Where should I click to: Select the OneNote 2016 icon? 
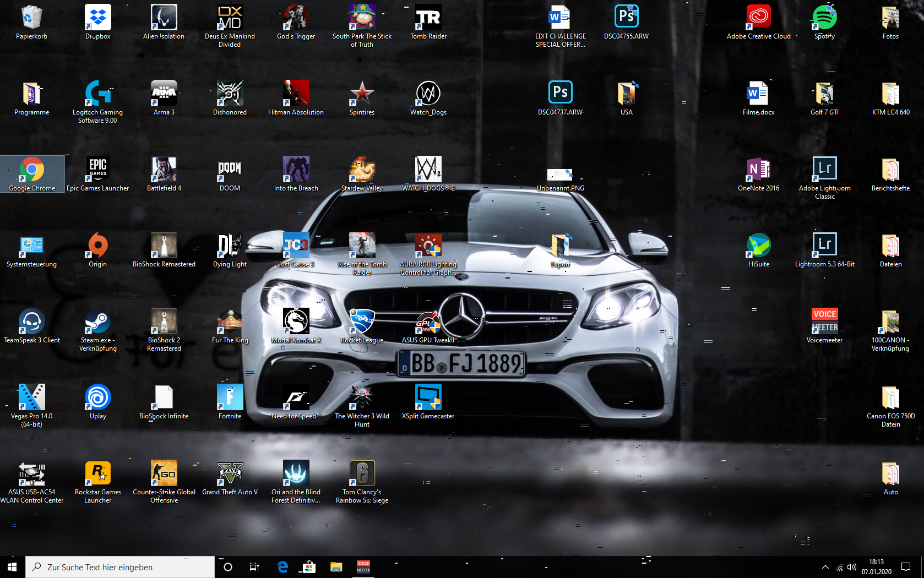tap(759, 169)
